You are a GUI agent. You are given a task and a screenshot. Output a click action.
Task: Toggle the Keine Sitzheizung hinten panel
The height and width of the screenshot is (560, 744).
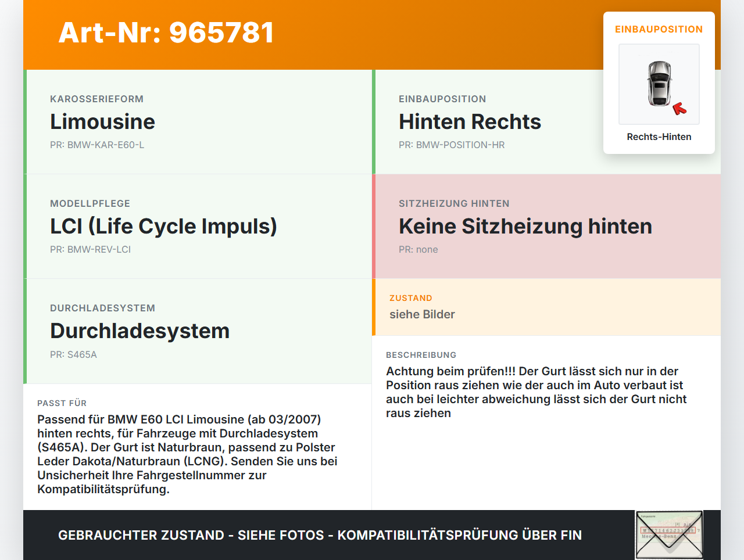525,226
